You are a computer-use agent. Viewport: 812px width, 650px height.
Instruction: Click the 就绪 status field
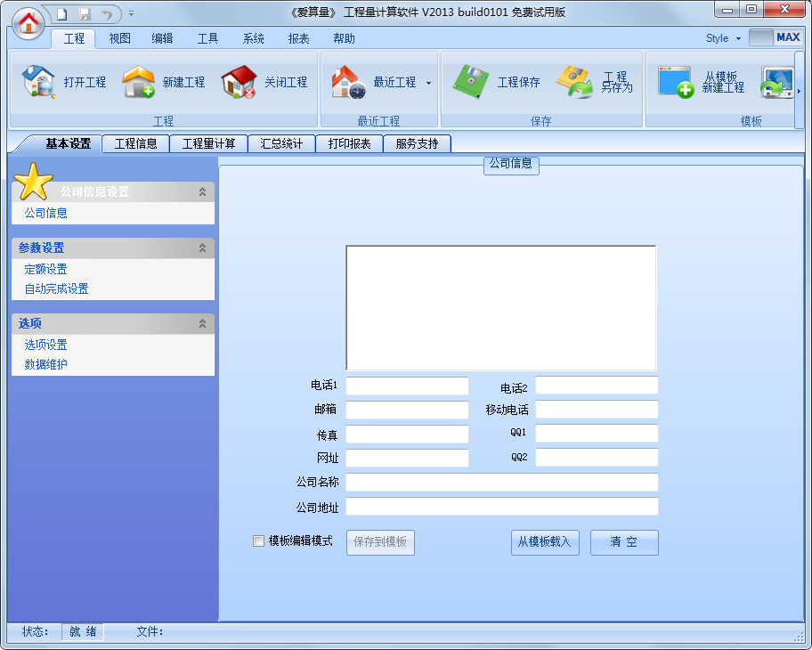[x=83, y=631]
